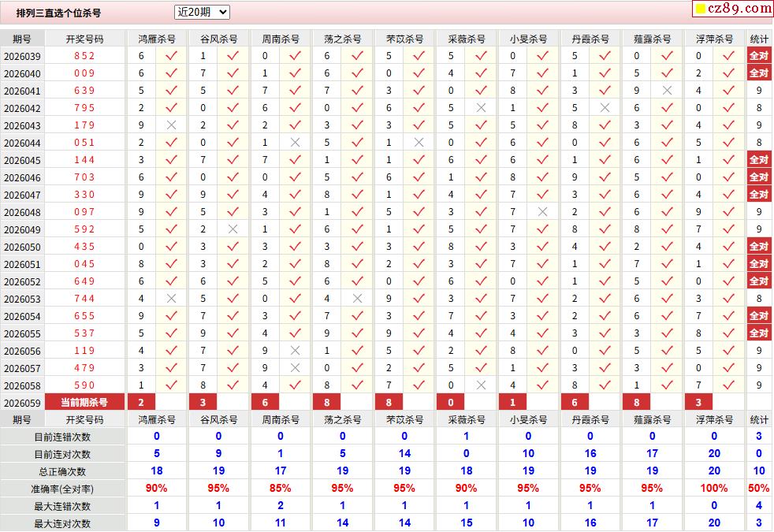This screenshot has width=774, height=532.
Task: Click the winning number 009
Action: pyautogui.click(x=84, y=73)
